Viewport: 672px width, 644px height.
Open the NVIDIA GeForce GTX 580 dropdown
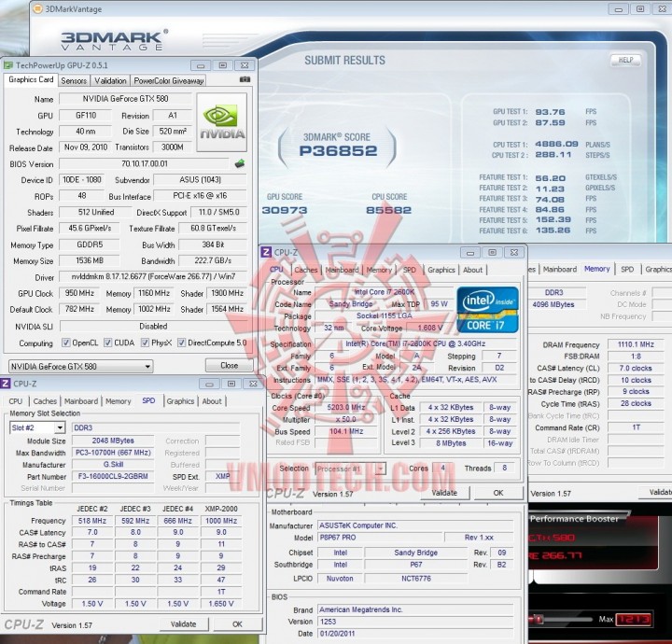tap(81, 367)
